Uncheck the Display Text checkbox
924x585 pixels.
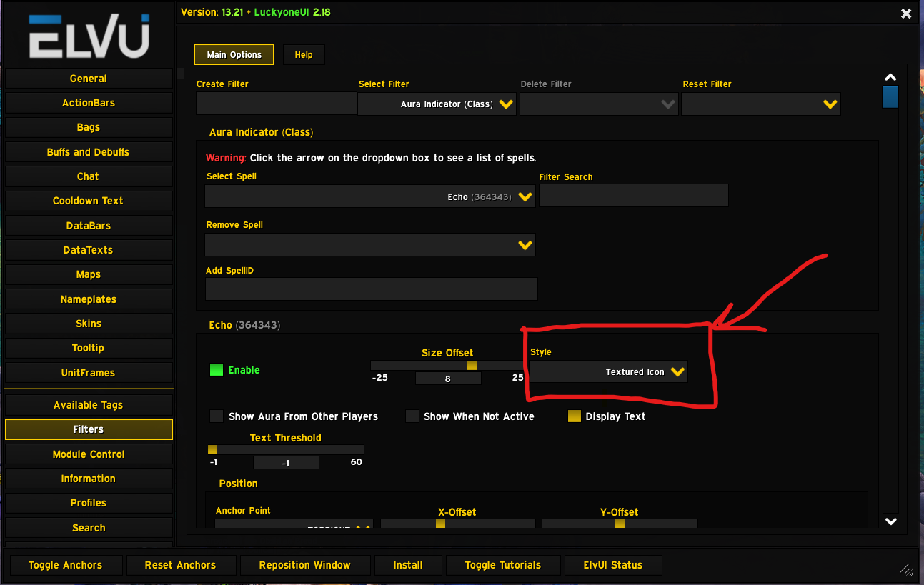point(575,416)
